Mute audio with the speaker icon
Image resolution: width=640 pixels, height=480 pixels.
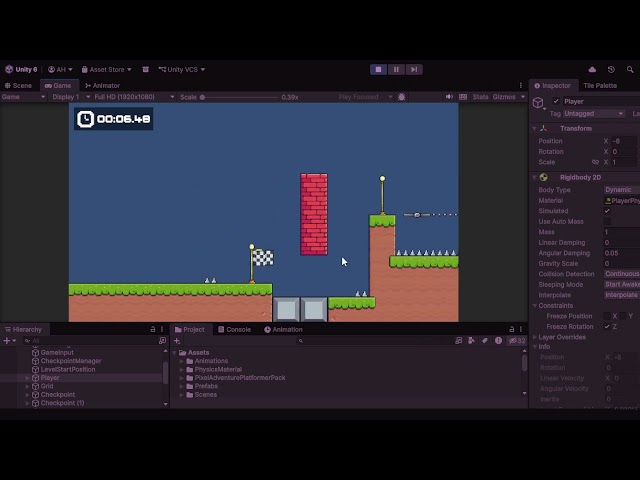(x=449, y=97)
